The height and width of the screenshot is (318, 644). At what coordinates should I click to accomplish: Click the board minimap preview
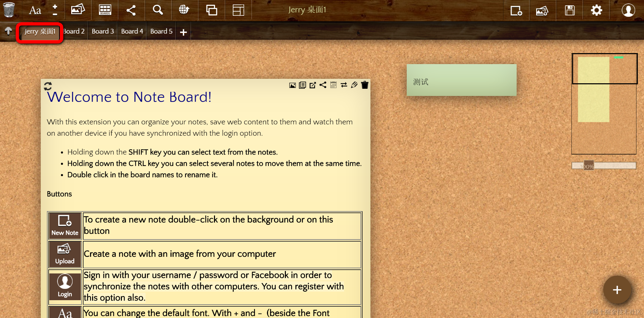(x=604, y=104)
